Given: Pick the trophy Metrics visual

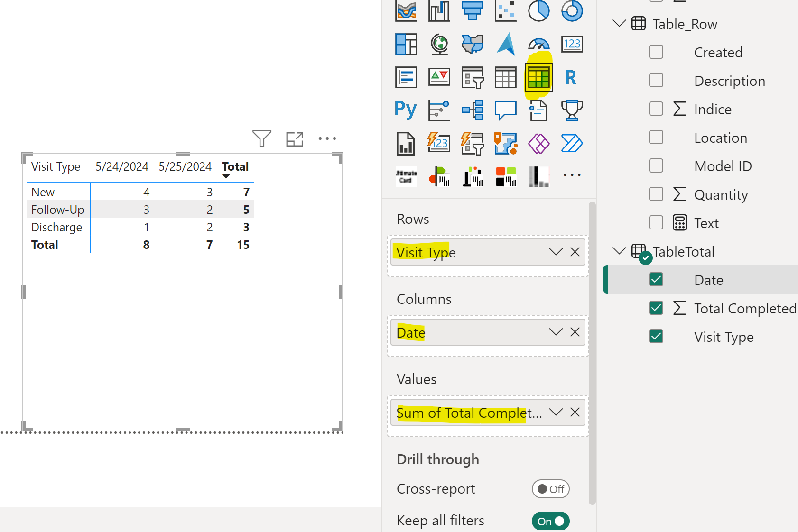Looking at the screenshot, I should click(x=572, y=110).
